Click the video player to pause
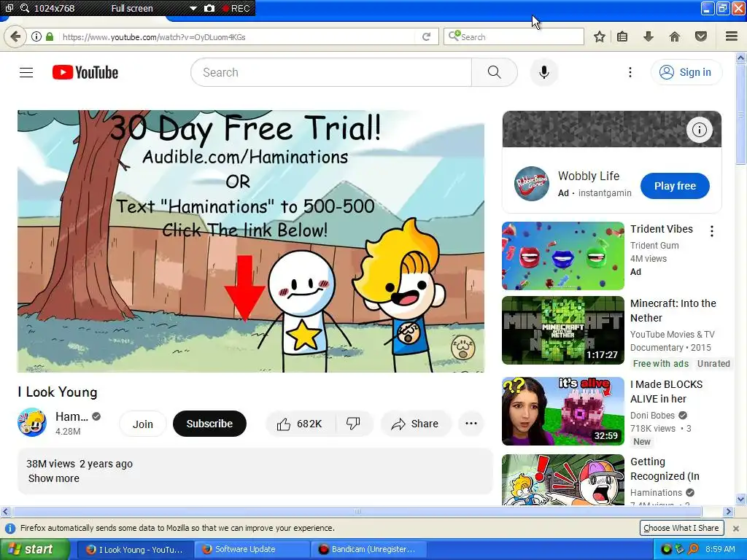This screenshot has width=747, height=560. (251, 241)
